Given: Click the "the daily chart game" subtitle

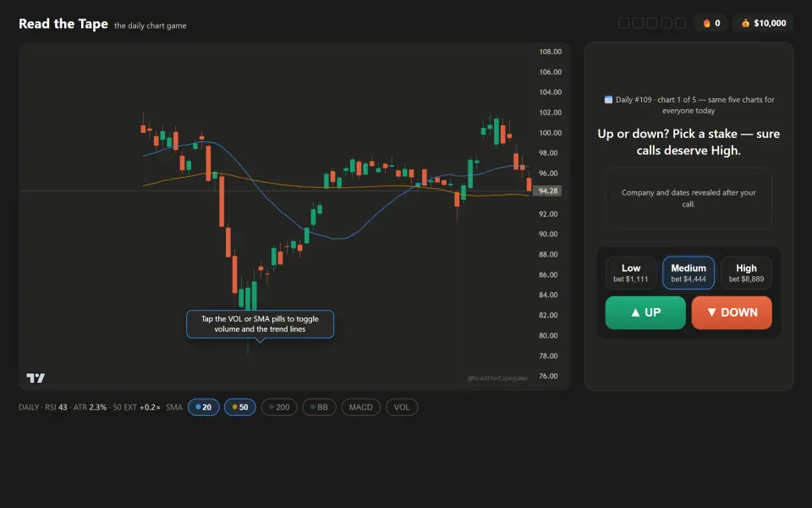Looking at the screenshot, I should coord(151,25).
